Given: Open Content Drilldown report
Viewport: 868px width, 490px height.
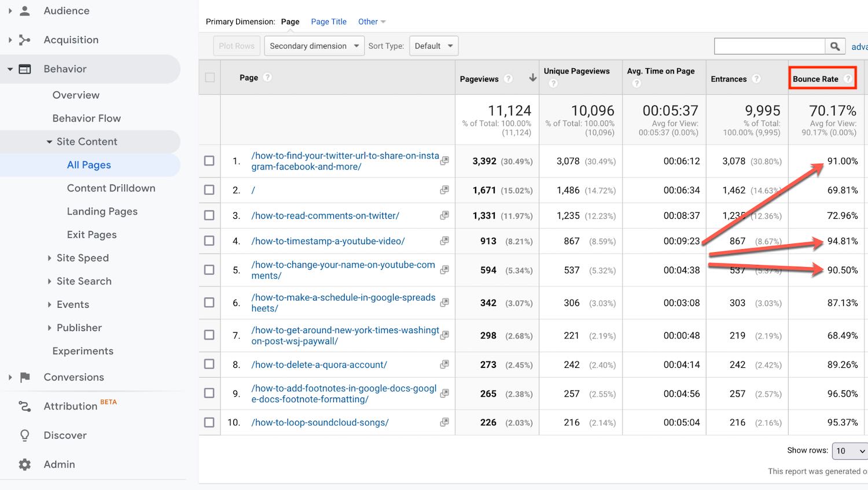Looking at the screenshot, I should pos(111,188).
